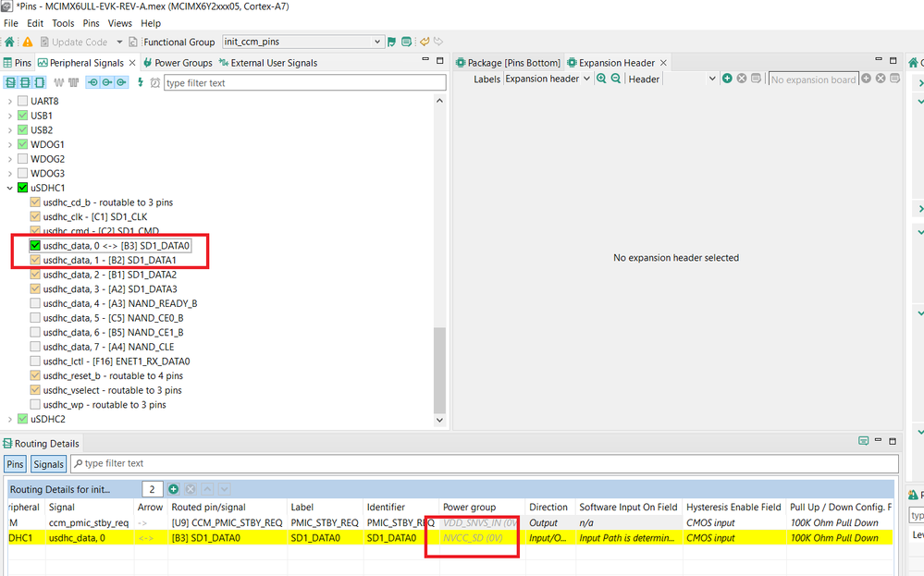Click the peripheral tree vertical scrollbar thumb

(x=439, y=370)
